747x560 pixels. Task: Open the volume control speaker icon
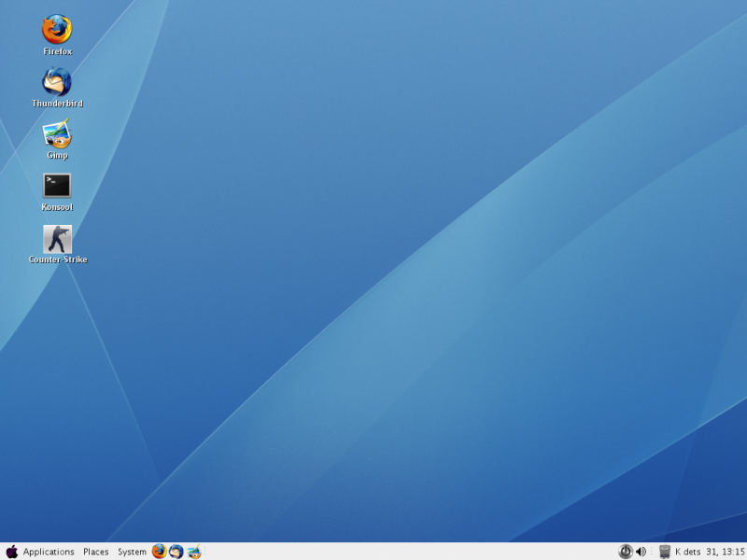641,552
